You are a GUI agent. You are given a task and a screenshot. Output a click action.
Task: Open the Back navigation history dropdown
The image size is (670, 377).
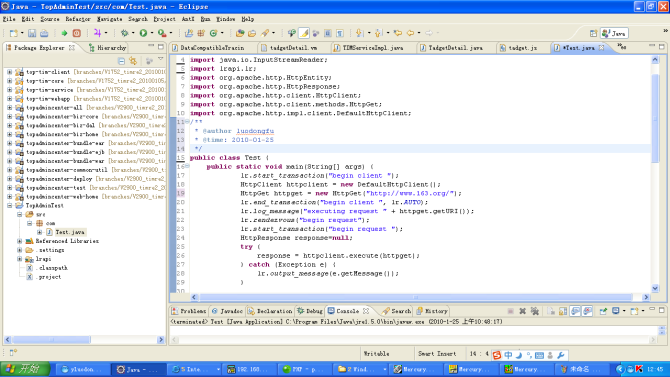(x=419, y=33)
